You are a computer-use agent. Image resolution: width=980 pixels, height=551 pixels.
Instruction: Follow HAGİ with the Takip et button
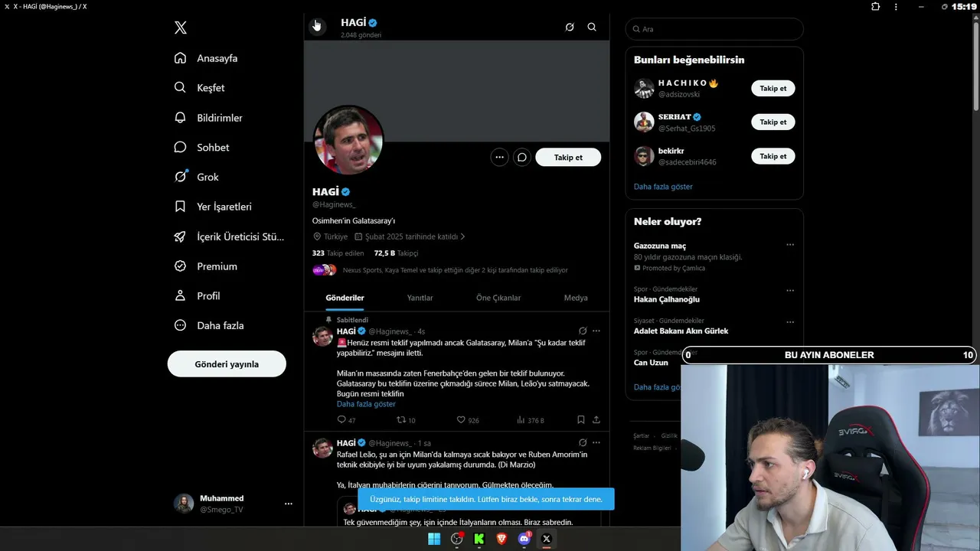[x=568, y=157]
